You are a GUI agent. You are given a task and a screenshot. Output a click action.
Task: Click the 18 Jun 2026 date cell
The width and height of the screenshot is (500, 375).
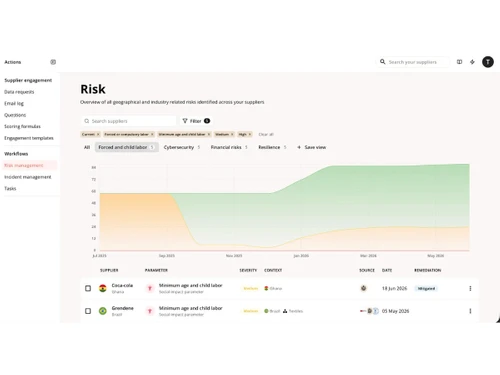click(x=394, y=288)
